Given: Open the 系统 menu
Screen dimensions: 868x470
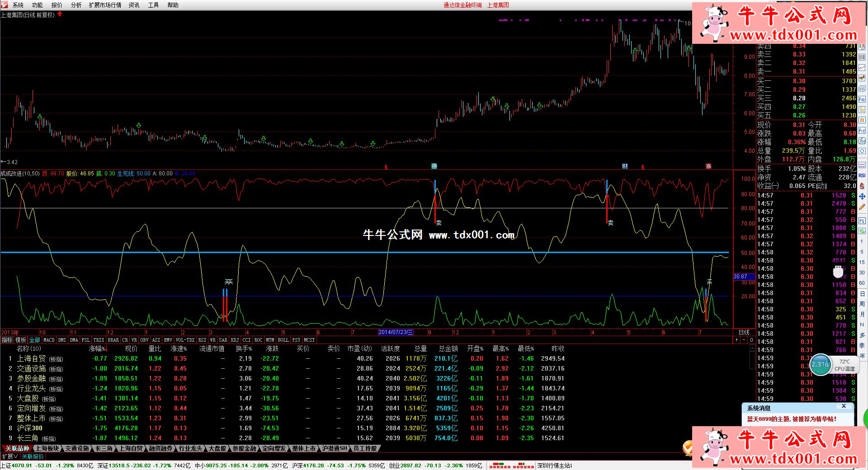Looking at the screenshot, I should click(18, 5).
